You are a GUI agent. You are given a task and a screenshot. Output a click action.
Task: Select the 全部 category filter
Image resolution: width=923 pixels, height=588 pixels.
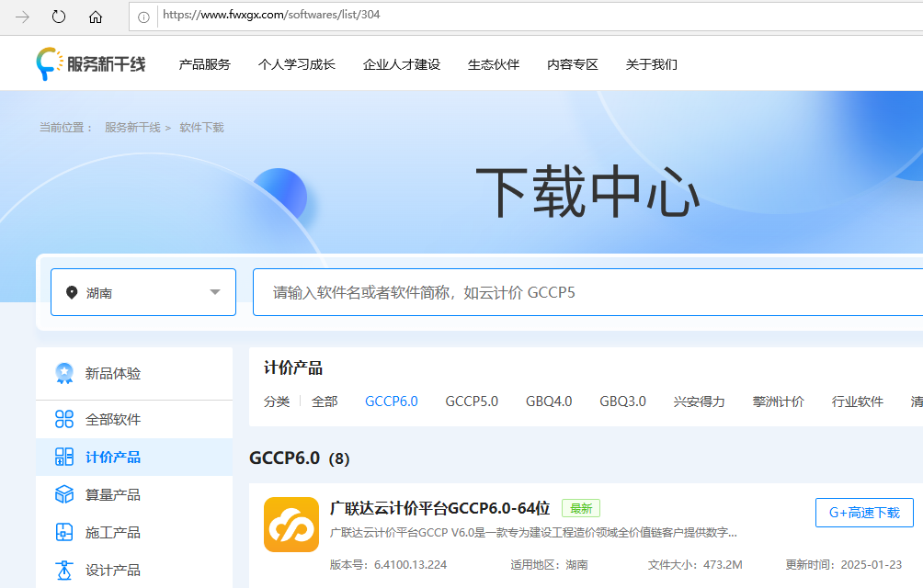click(325, 401)
